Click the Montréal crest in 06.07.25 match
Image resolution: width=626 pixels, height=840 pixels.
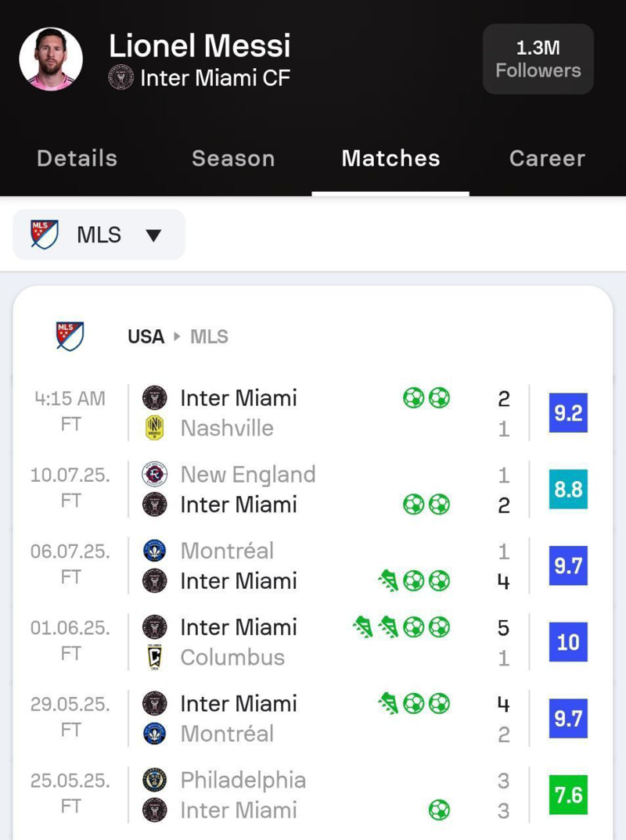coord(155,551)
